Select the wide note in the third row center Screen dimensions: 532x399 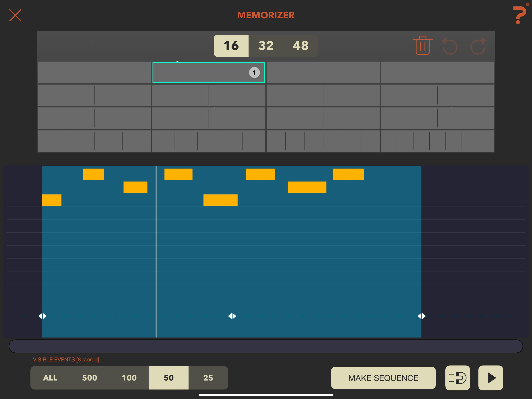coord(220,200)
